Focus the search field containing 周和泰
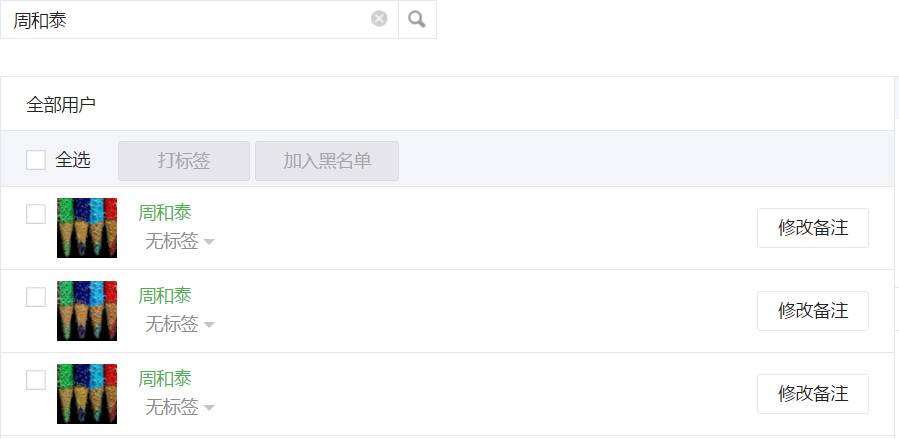 (x=189, y=19)
